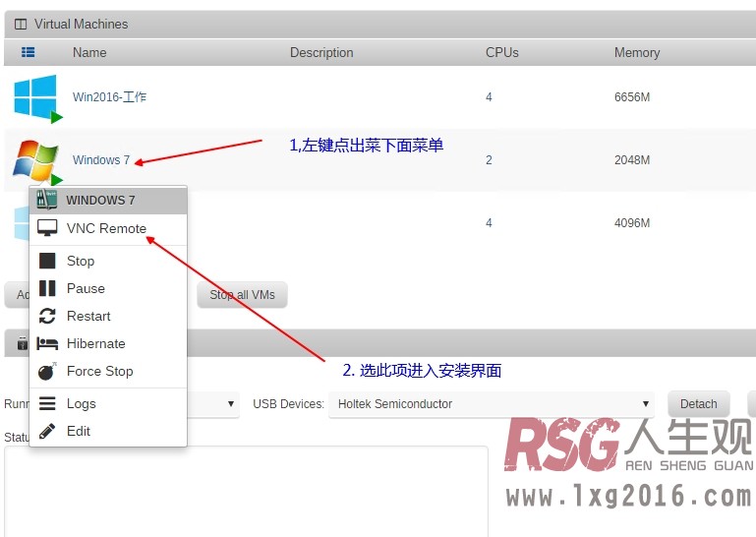Image resolution: width=756 pixels, height=537 pixels.
Task: Select Stop in the Windows 7 menu
Action: pos(108,261)
